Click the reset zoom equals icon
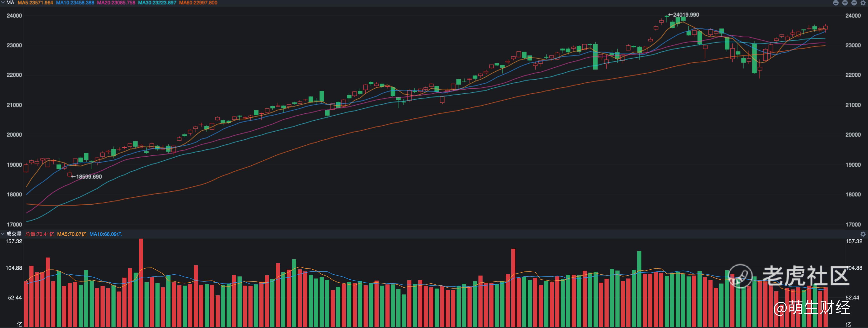The height and width of the screenshot is (328, 868). [836, 3]
